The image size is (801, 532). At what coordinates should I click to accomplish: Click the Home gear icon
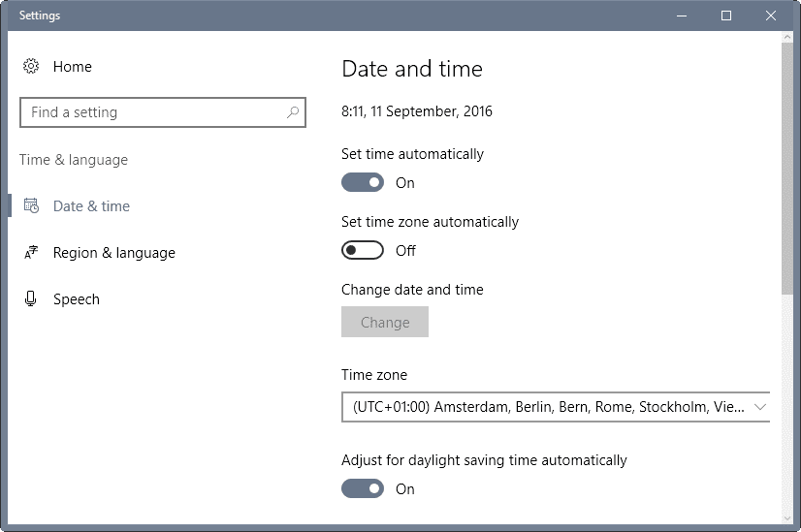click(x=31, y=66)
